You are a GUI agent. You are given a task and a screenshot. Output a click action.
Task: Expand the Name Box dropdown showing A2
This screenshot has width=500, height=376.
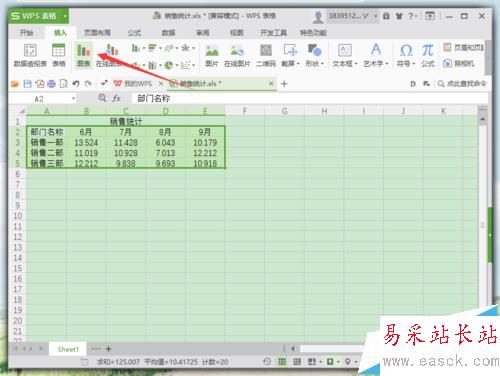[x=73, y=99]
